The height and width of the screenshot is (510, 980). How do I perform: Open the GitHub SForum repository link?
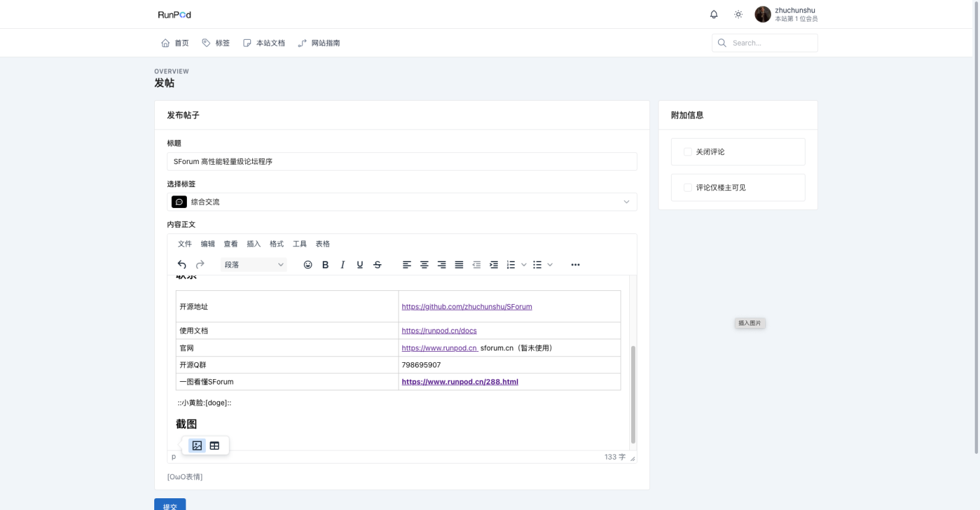click(466, 307)
